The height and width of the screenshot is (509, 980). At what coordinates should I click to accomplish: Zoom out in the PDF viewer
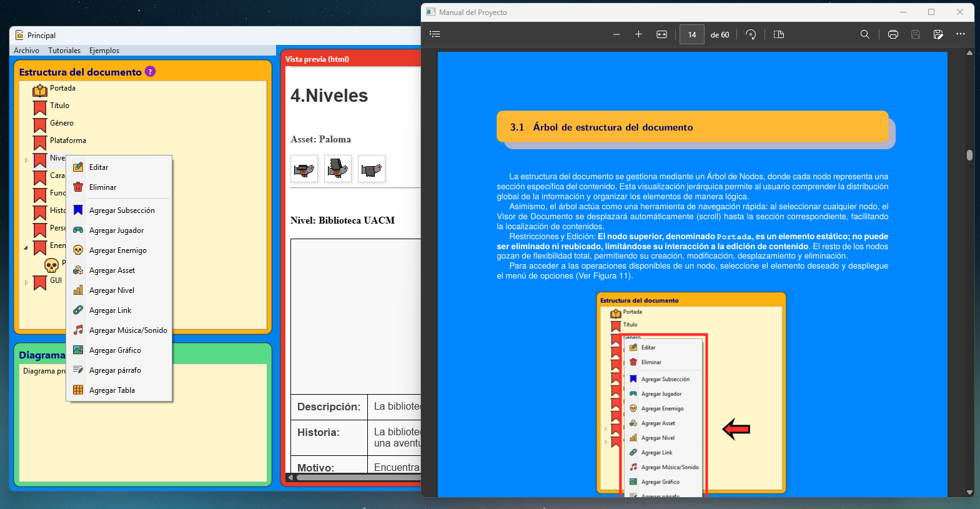[616, 34]
